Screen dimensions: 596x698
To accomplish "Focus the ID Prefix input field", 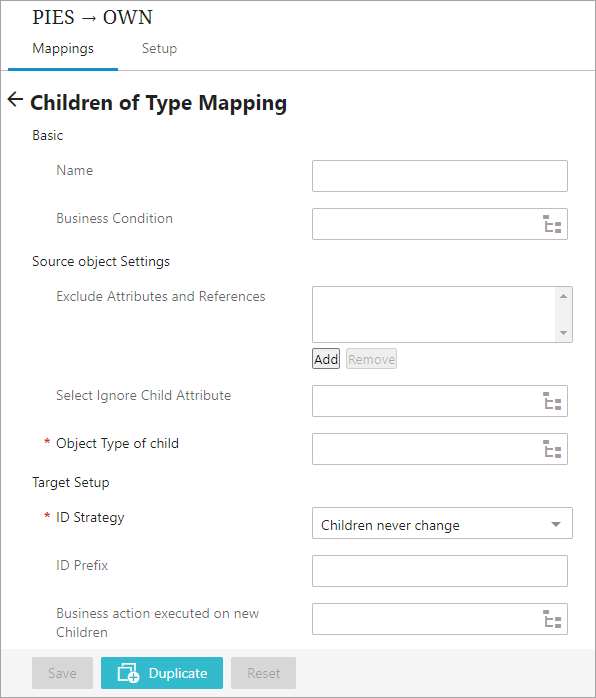I will pos(440,571).
